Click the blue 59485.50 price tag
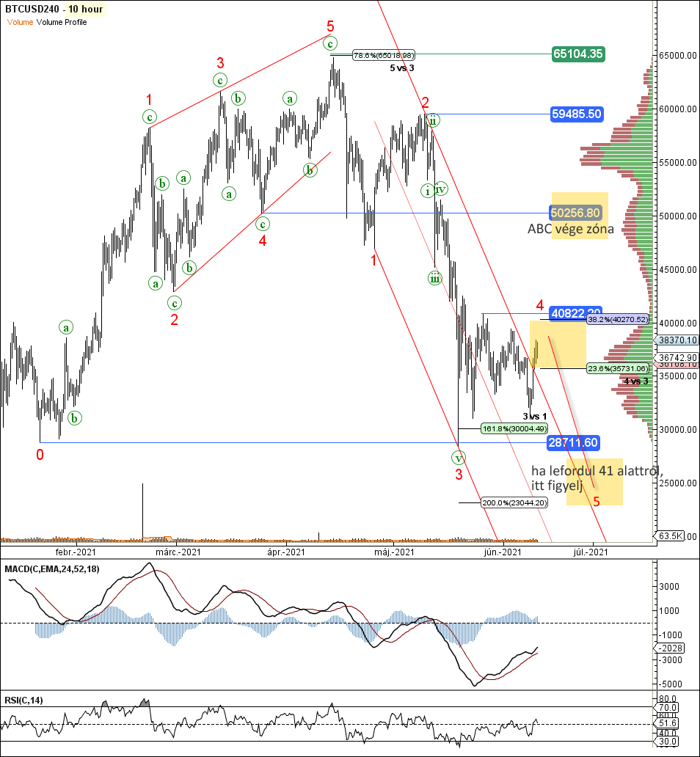The image size is (700, 757). (577, 114)
